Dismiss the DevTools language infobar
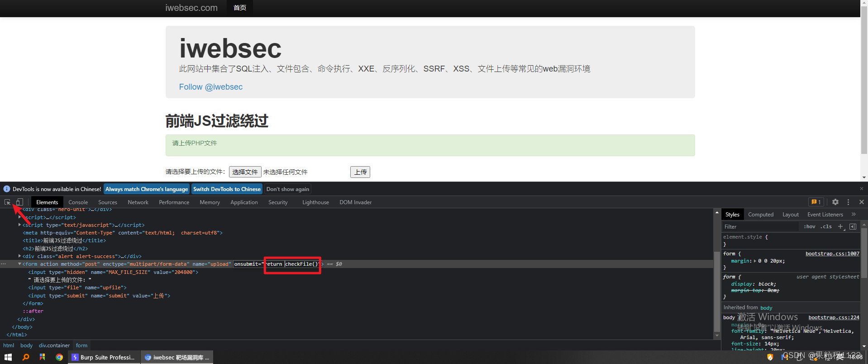868x364 pixels. click(x=862, y=189)
